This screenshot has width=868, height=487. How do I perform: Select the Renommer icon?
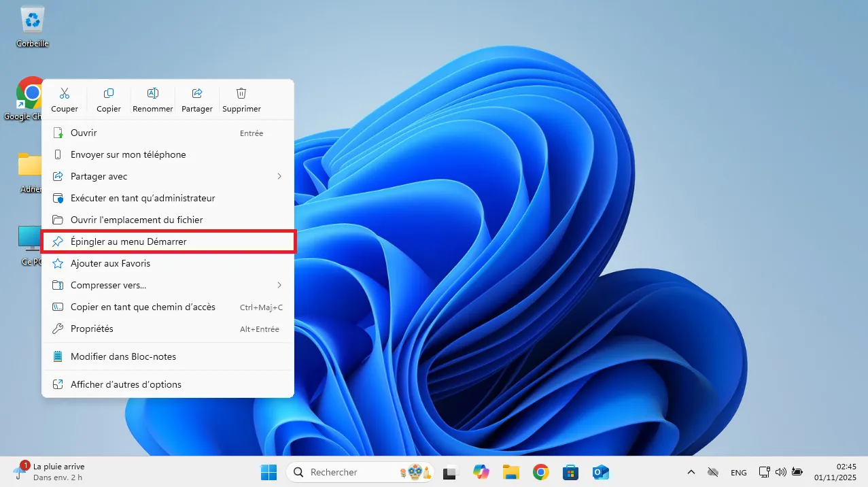click(x=152, y=93)
